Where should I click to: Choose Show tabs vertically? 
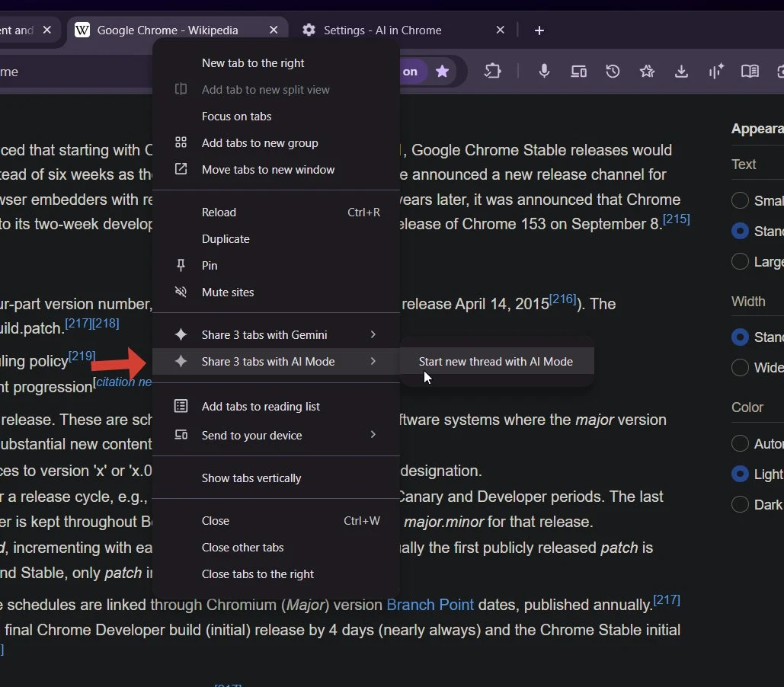coord(276,478)
